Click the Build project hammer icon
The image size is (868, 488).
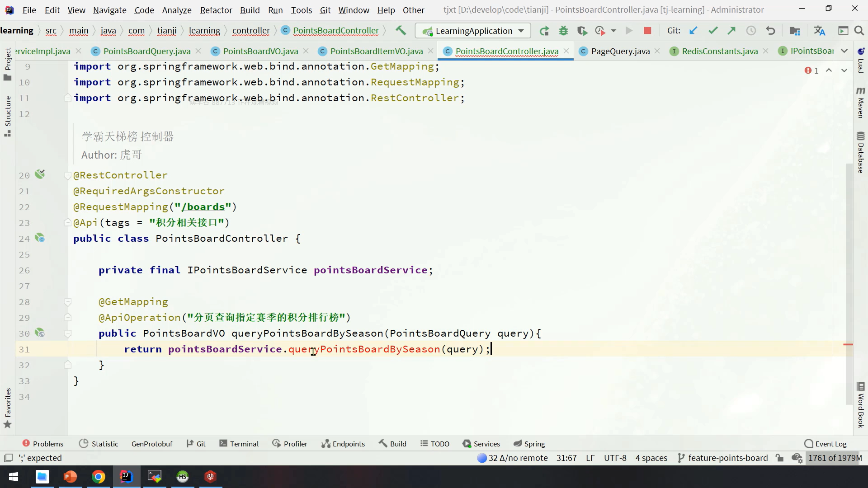(401, 31)
